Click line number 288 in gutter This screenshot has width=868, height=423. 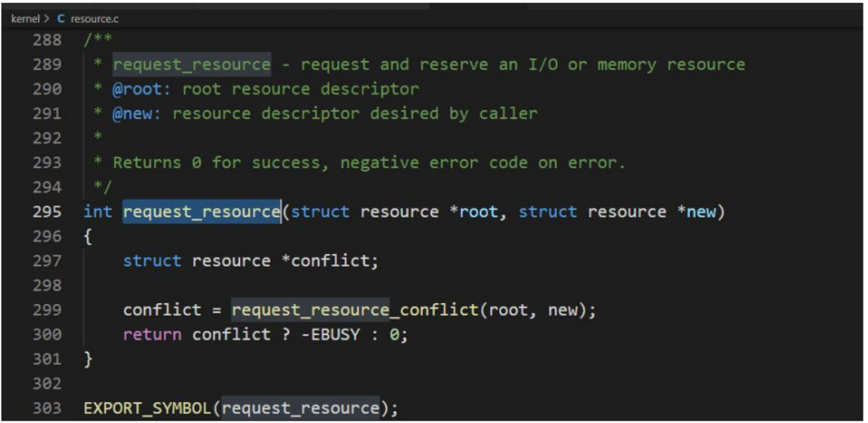click(x=46, y=40)
